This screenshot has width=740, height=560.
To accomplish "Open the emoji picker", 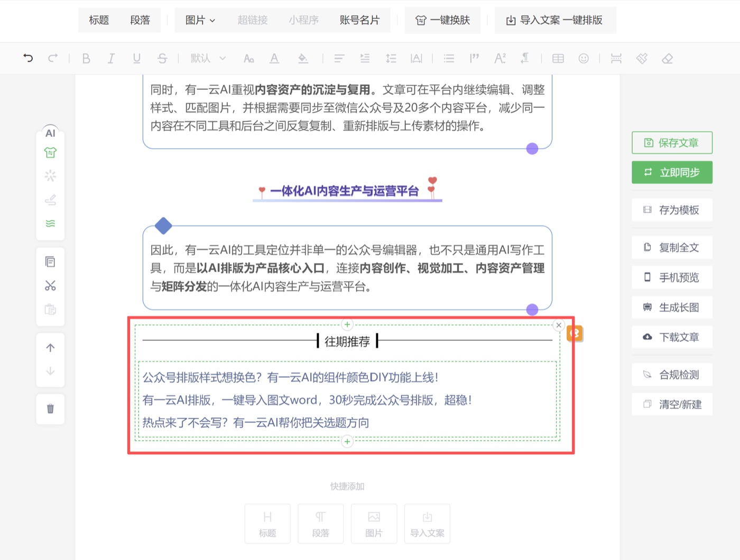I will 584,58.
